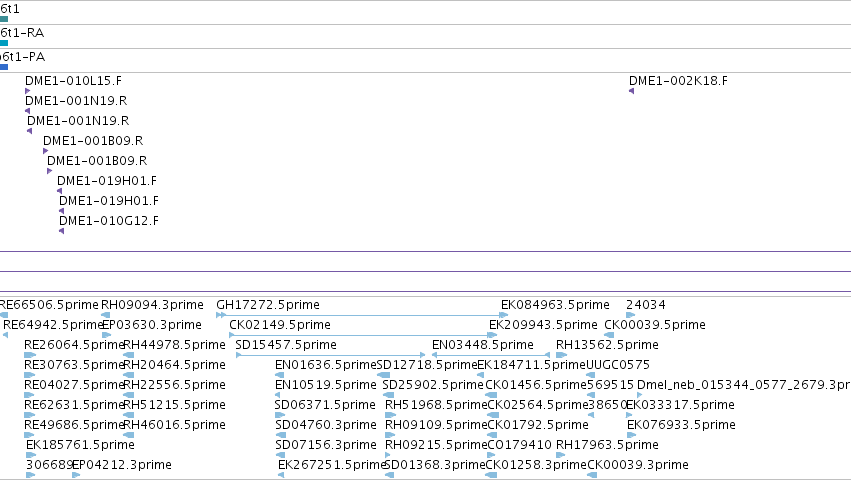Open the RH09215.5prime EST label
The image size is (851, 480).
[x=436, y=445]
